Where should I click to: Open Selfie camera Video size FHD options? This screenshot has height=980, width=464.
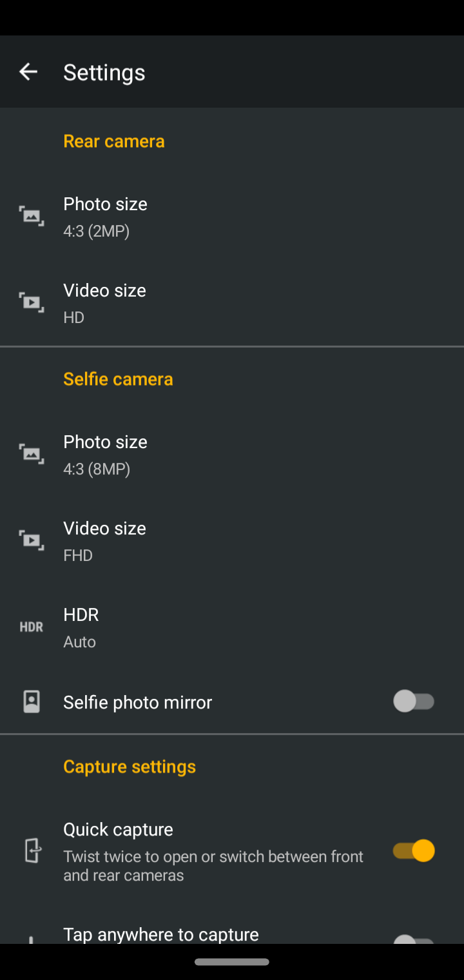click(104, 541)
